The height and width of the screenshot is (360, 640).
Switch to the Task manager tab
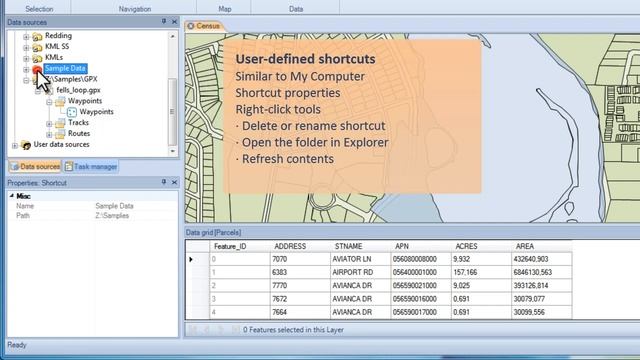pos(91,167)
